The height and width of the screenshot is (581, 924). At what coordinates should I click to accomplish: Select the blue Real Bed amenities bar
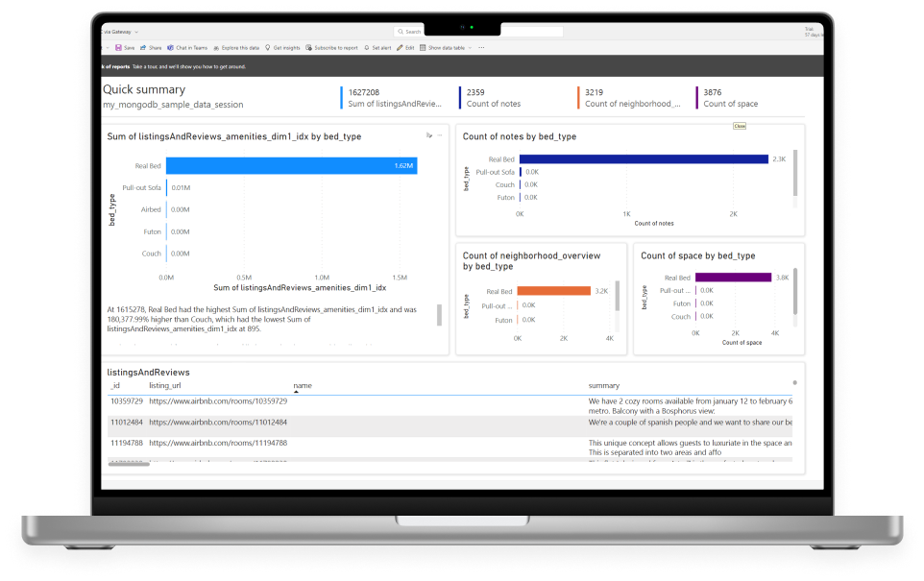pos(291,166)
